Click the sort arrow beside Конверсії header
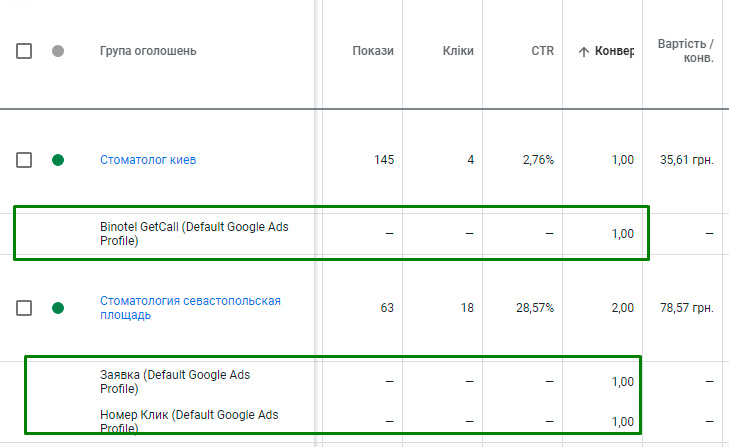This screenshot has height=447, width=729. tap(584, 52)
